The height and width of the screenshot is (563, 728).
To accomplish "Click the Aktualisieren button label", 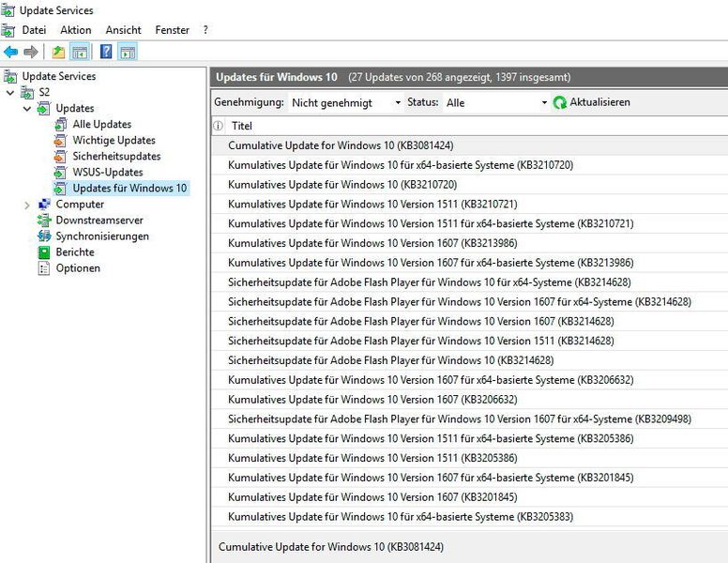I will (599, 102).
